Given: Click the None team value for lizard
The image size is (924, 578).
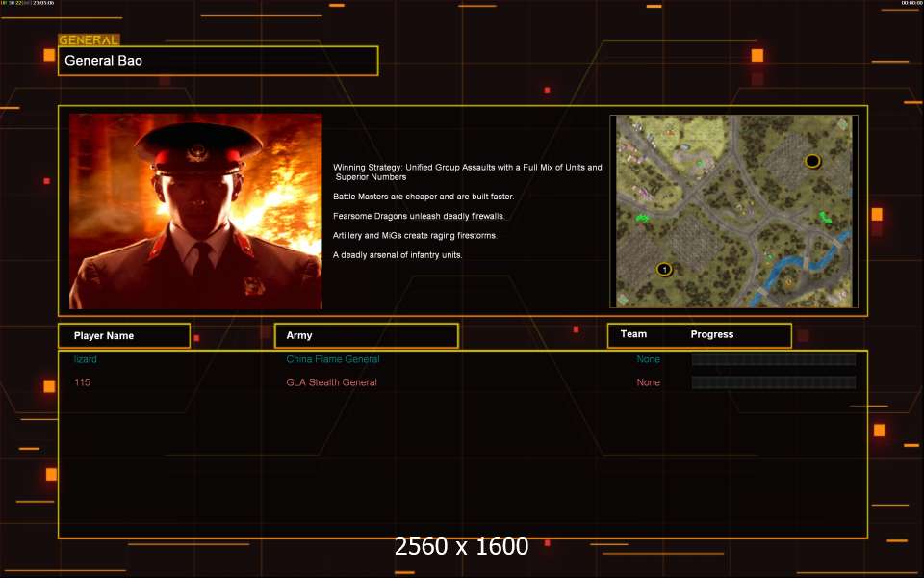Looking at the screenshot, I should 648,359.
